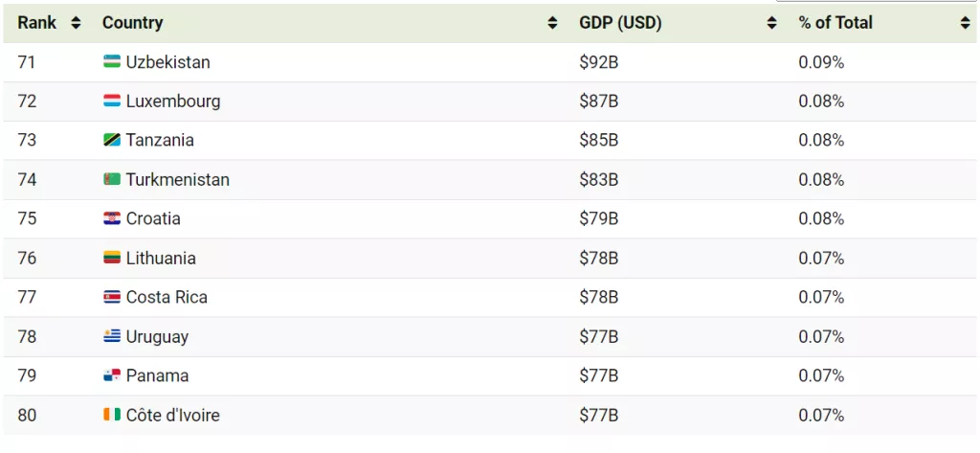Click the Panama flag icon
The height and width of the screenshot is (453, 980).
(112, 376)
